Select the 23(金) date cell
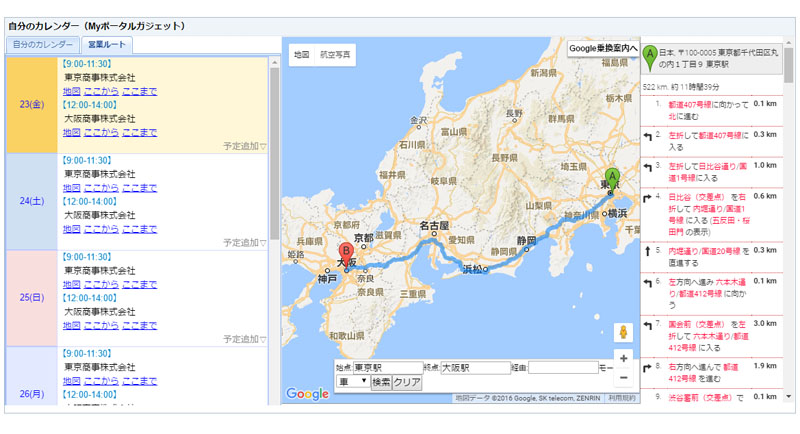This screenshot has width=800, height=434. [x=32, y=105]
